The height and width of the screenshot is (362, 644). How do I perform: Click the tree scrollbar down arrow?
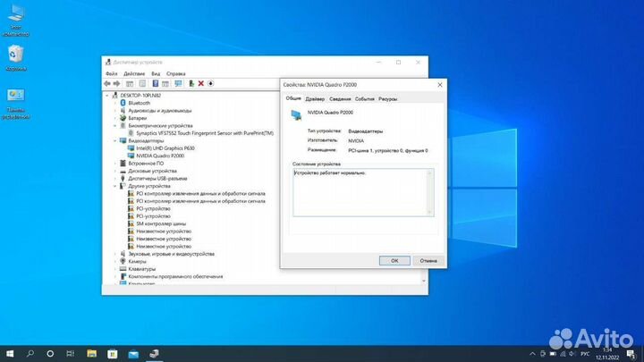424,281
